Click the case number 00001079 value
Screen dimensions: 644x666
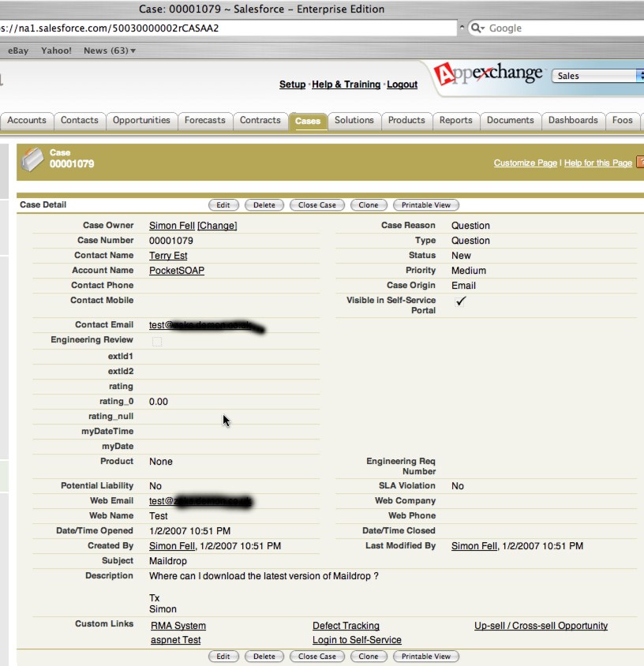(171, 241)
